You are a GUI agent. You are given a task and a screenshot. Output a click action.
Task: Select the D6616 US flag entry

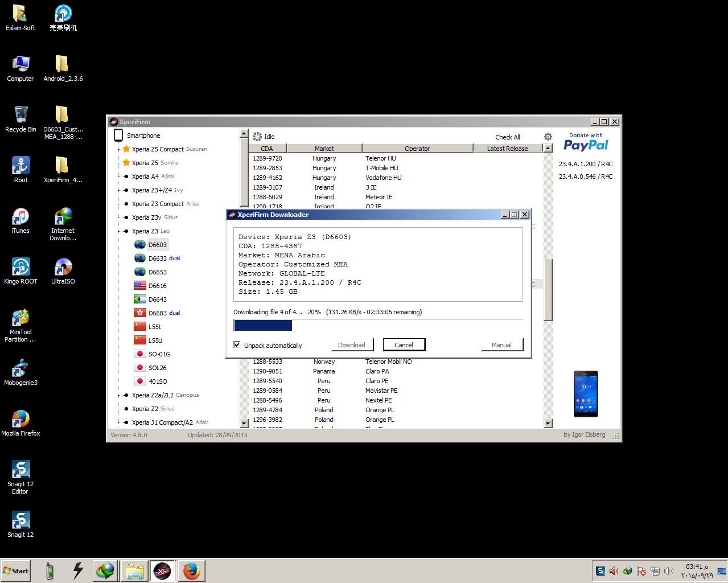point(151,286)
